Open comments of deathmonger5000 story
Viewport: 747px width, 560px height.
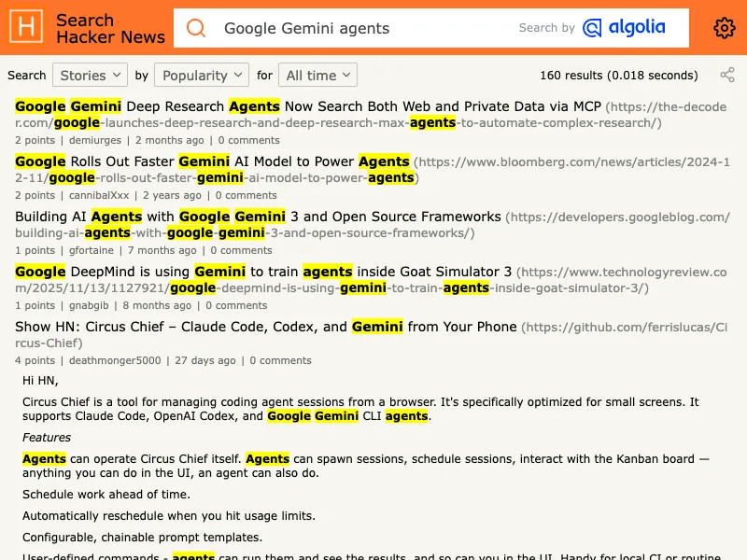[281, 360]
